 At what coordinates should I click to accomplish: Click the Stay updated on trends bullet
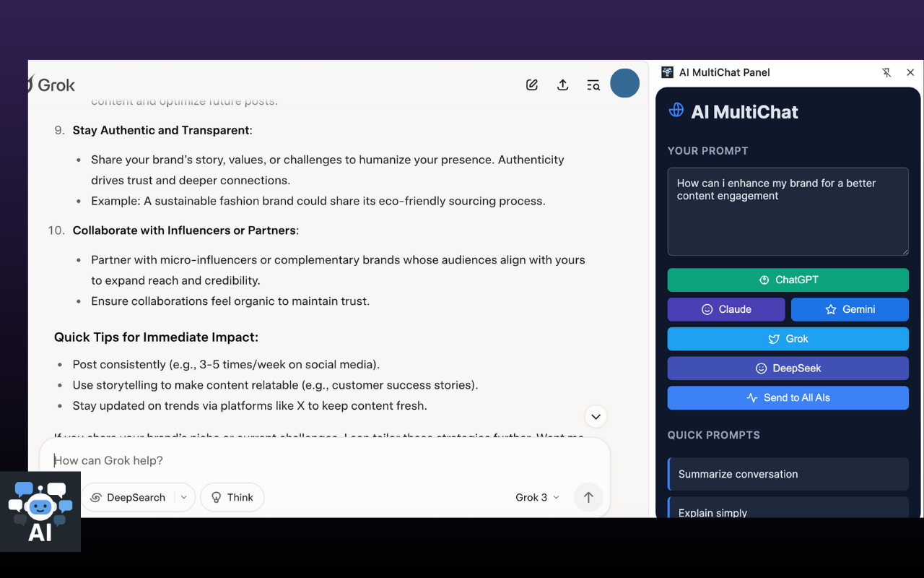pyautogui.click(x=250, y=406)
